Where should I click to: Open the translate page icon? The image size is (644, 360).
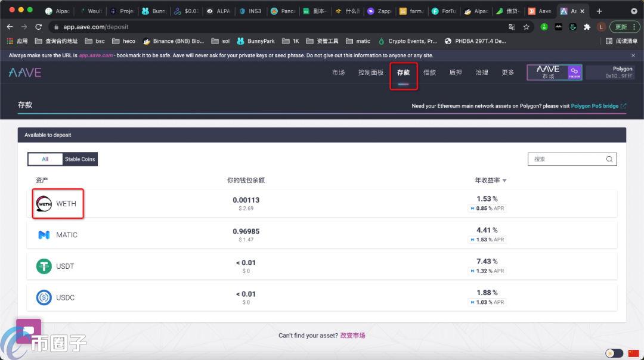(x=512, y=27)
